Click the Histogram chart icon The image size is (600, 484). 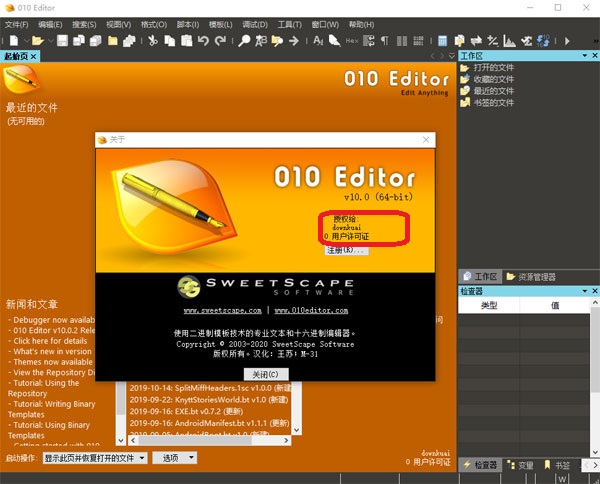[x=509, y=41]
